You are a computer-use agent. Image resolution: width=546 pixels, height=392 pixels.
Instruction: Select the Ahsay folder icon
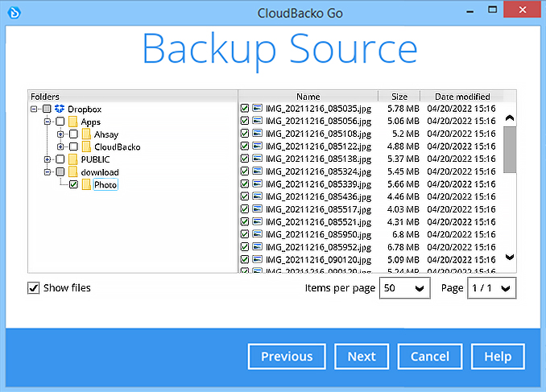(86, 134)
